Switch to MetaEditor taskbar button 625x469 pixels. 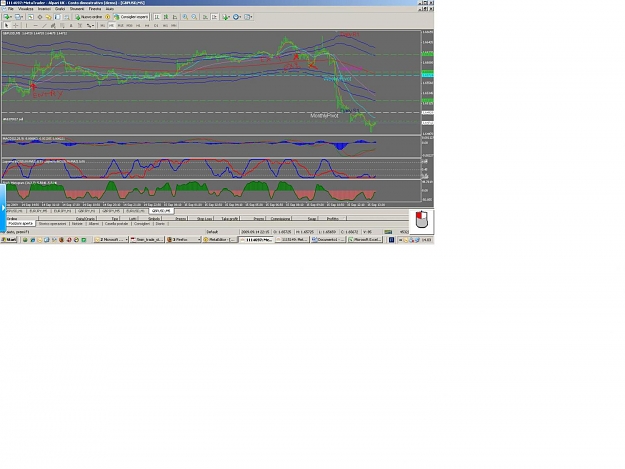[x=220, y=239]
